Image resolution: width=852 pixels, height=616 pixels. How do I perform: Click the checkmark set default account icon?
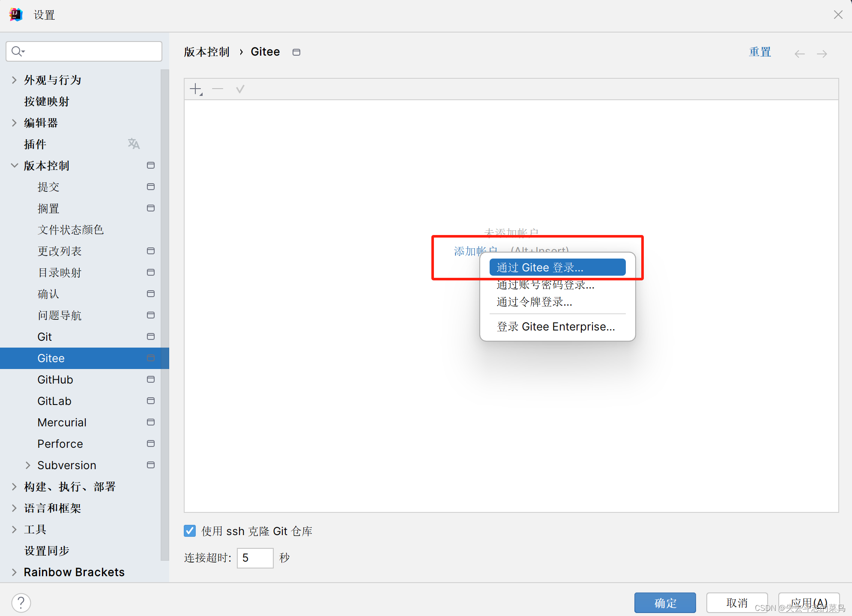[x=240, y=89]
